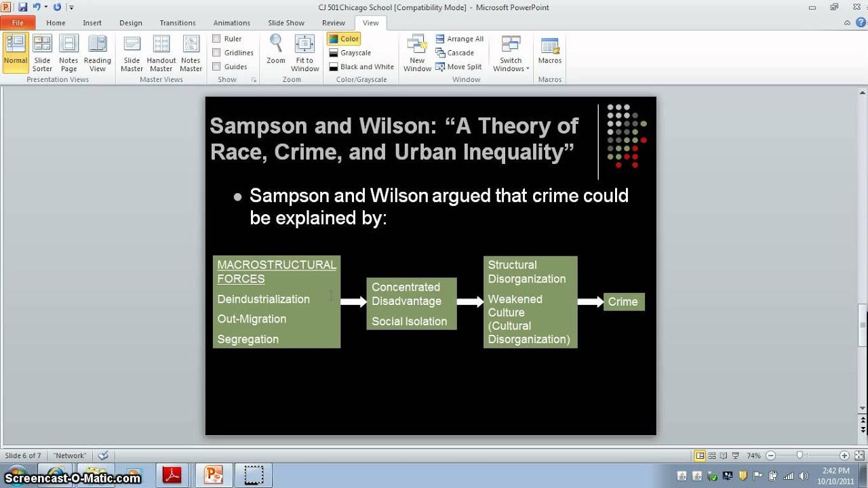The image size is (868, 488).
Task: Switch to Reading View
Action: pos(98,54)
